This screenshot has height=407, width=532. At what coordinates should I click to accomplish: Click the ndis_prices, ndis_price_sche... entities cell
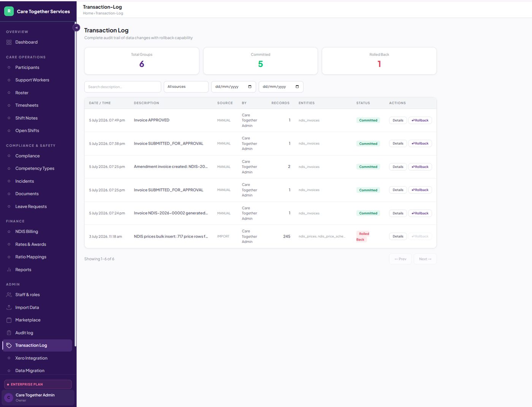coord(322,236)
